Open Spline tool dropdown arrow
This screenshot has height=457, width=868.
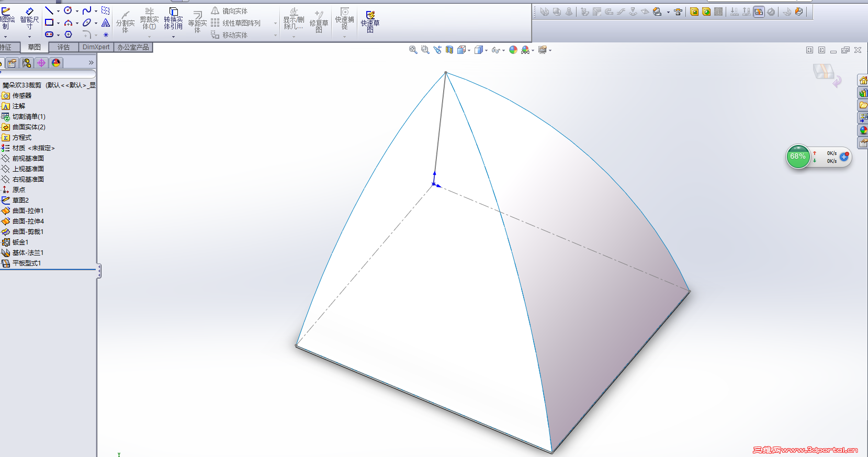[x=96, y=11]
